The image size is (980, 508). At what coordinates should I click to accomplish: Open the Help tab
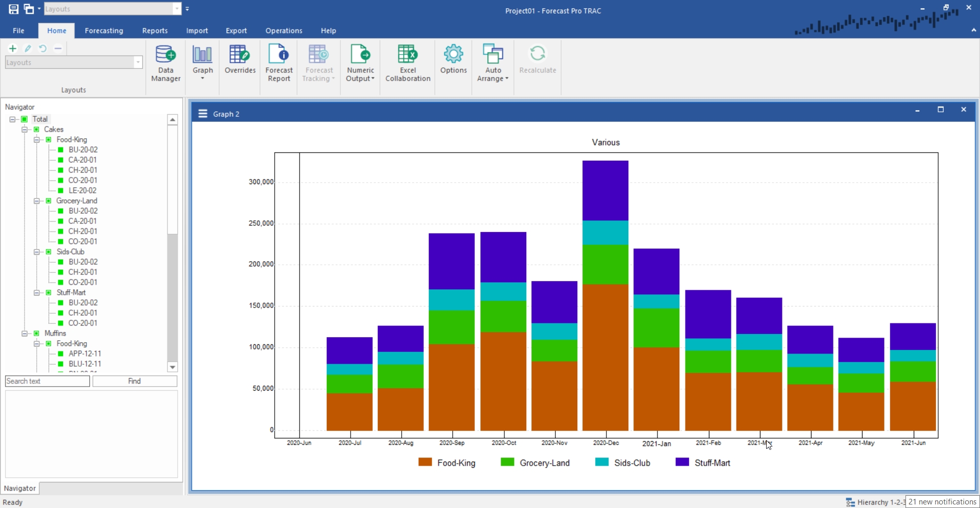click(x=328, y=31)
